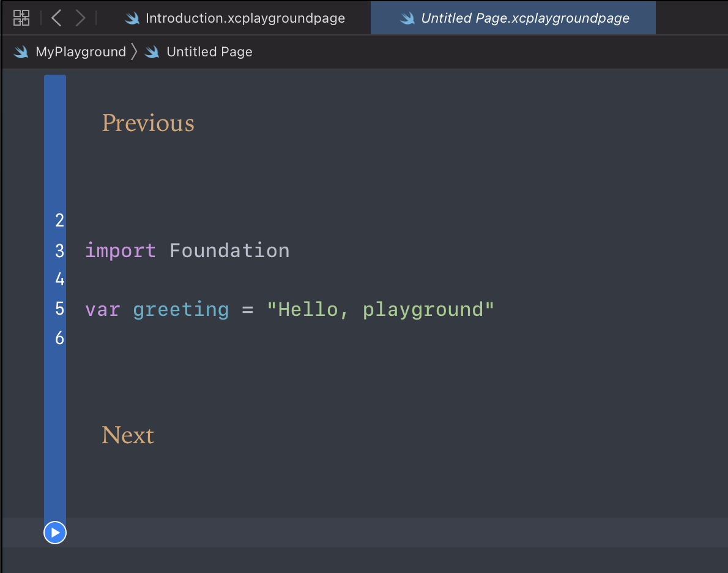Open the MyPlayground breadcrumb menu
The width and height of the screenshot is (728, 573).
[x=81, y=52]
